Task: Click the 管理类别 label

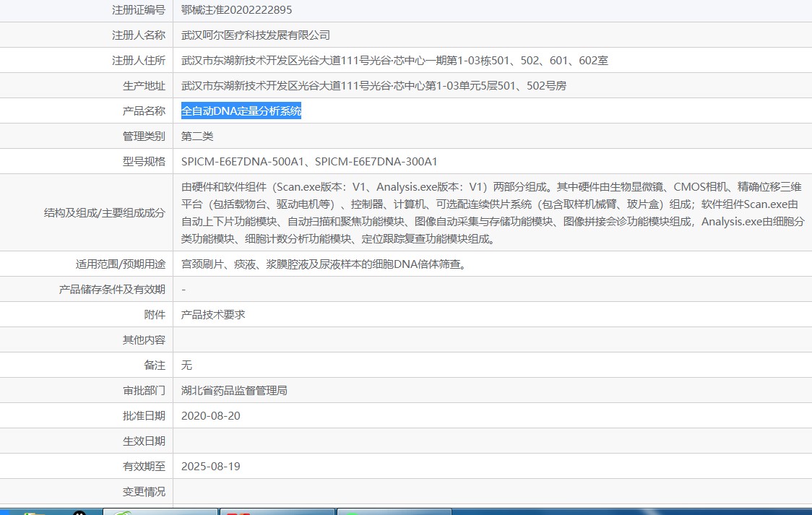Action: 144,137
